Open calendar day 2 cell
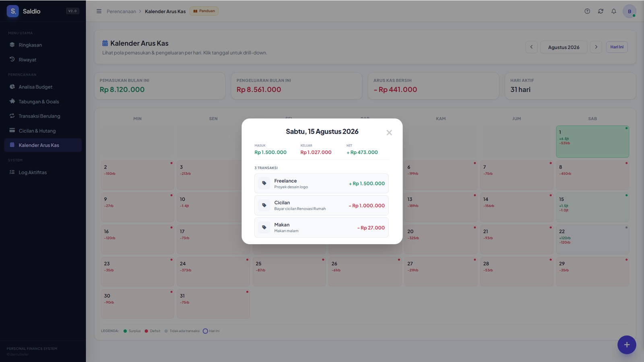 click(x=137, y=175)
